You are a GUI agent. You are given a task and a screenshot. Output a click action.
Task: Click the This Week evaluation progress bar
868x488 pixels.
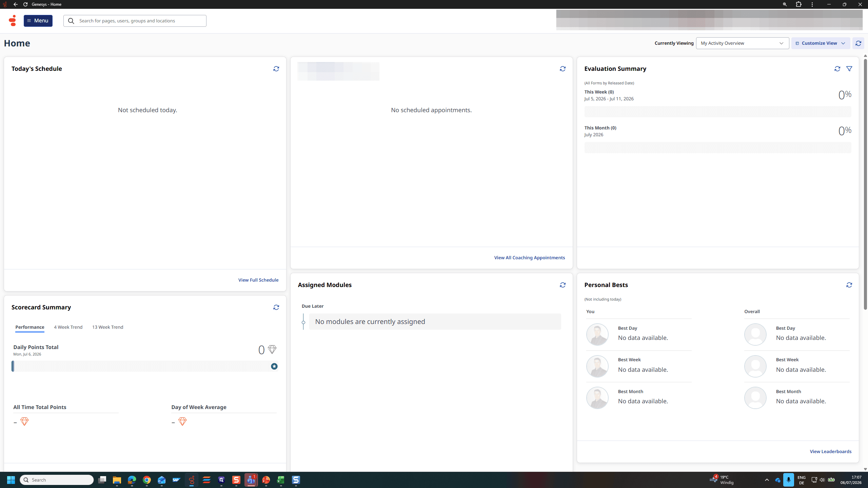click(x=718, y=111)
